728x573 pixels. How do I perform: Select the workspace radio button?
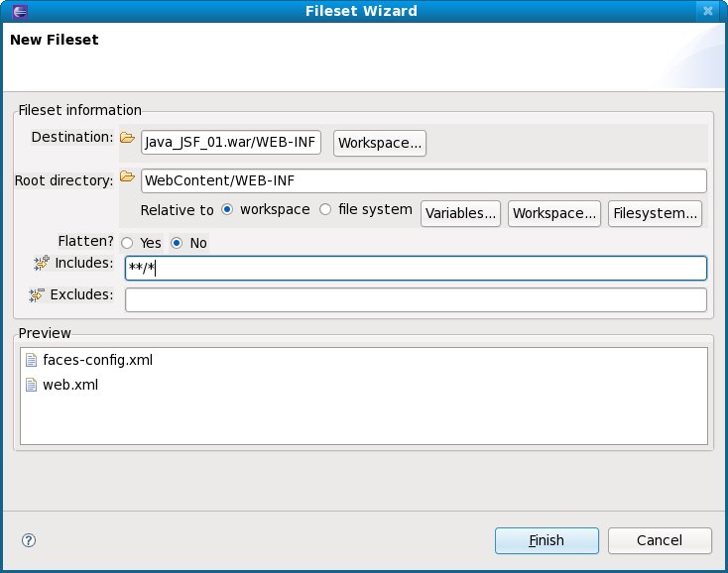(x=228, y=210)
